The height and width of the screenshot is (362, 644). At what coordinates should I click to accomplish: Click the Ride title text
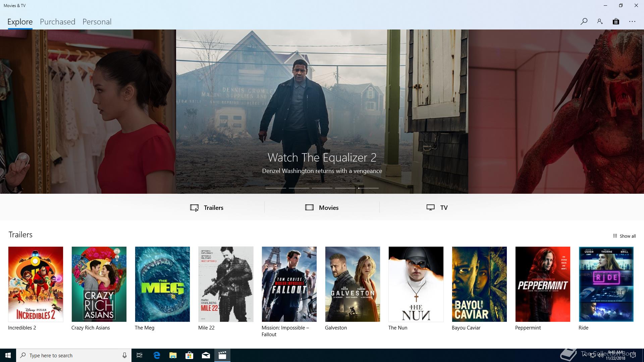[x=583, y=328]
